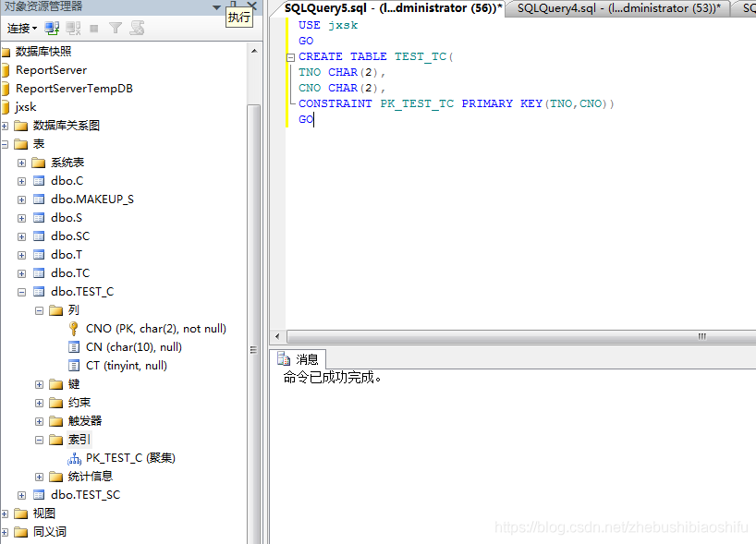Viewport: 756px width, 544px height.
Task: Expand the 视图 folder
Action: (5, 514)
